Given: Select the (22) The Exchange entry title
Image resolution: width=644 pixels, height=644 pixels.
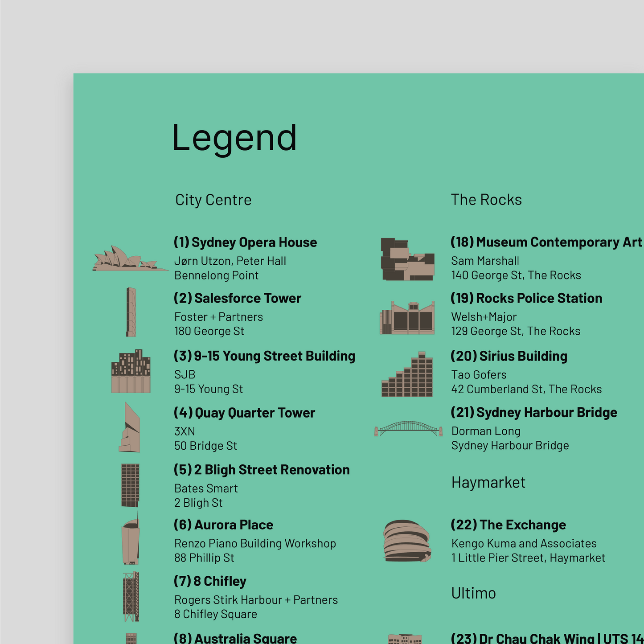Looking at the screenshot, I should click(x=508, y=525).
